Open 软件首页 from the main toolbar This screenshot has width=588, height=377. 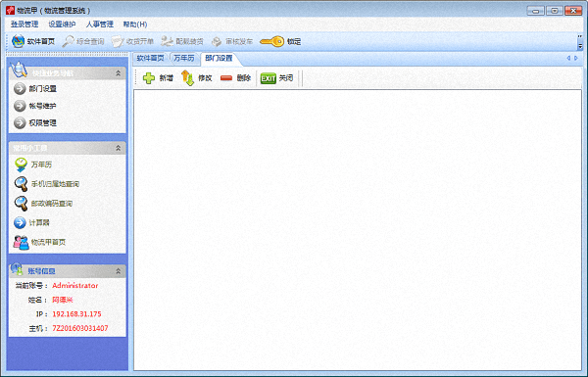coord(33,41)
